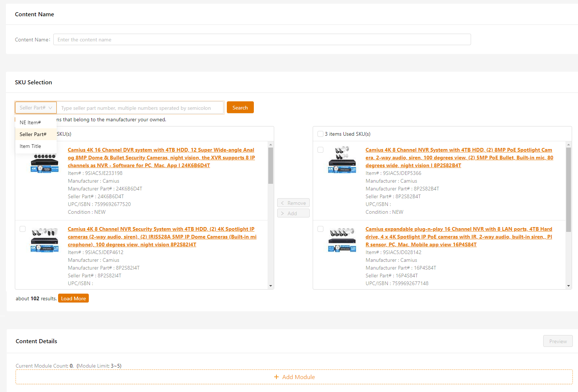Screen dimensions: 578x392
Task: Click the plus icon beside Add Module
Action: point(276,377)
